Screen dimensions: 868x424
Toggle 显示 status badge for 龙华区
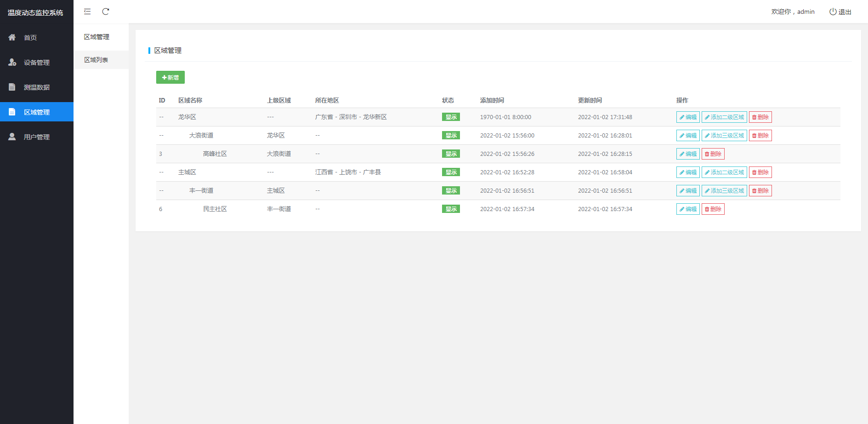451,117
